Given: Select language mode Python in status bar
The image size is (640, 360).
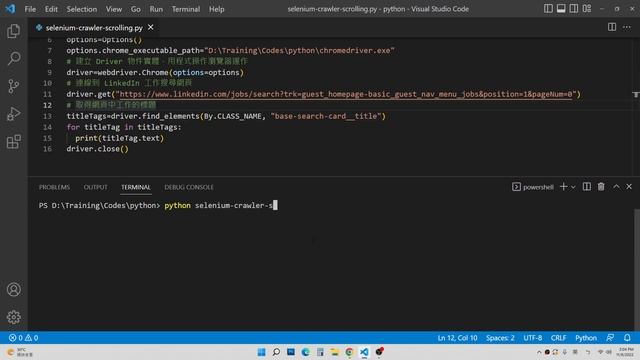Looking at the screenshot, I should [586, 338].
